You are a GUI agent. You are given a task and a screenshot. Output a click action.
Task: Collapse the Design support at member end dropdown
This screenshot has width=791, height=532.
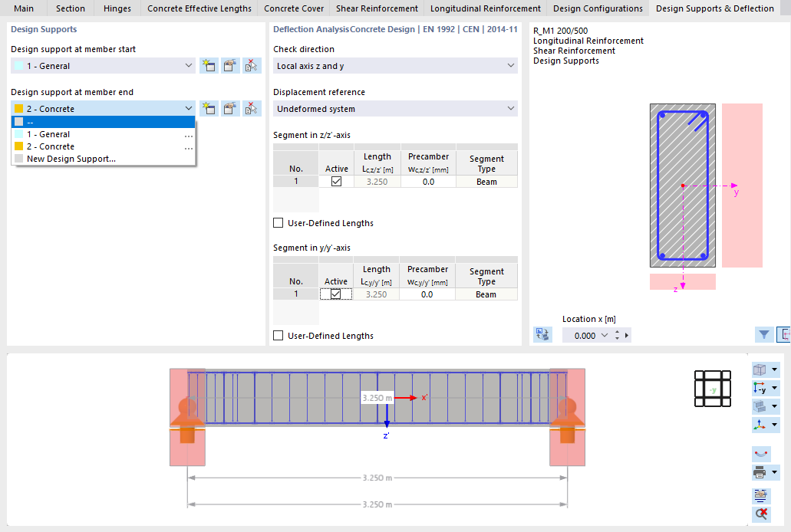(188, 108)
